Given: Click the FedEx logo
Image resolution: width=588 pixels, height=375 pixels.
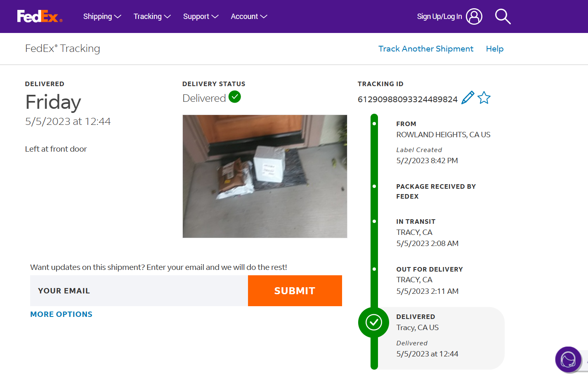Looking at the screenshot, I should pyautogui.click(x=40, y=16).
